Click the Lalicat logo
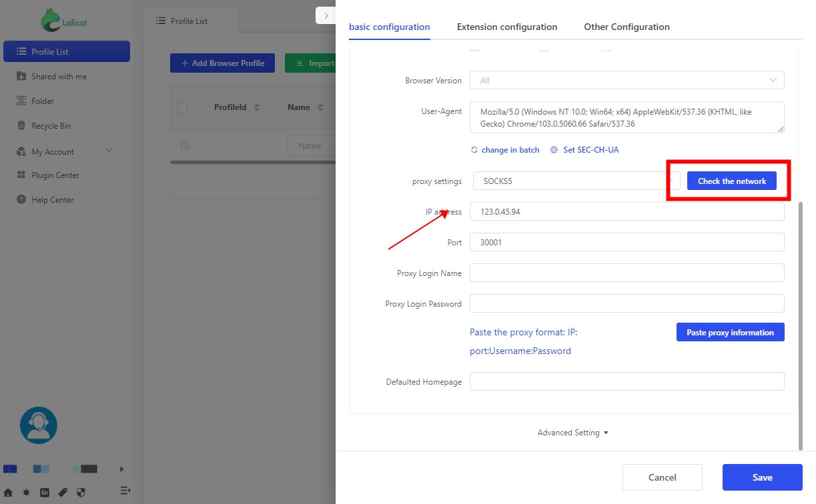This screenshot has height=504, width=816. point(63,20)
